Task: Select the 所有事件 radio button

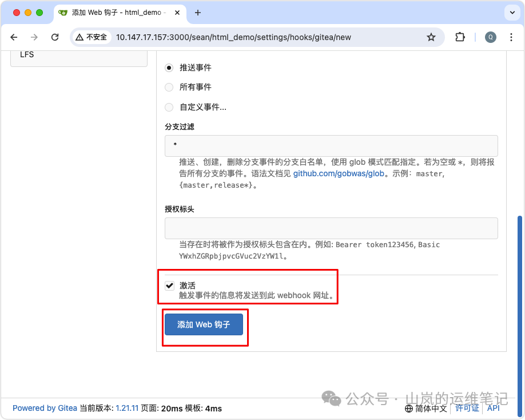Action: tap(169, 87)
